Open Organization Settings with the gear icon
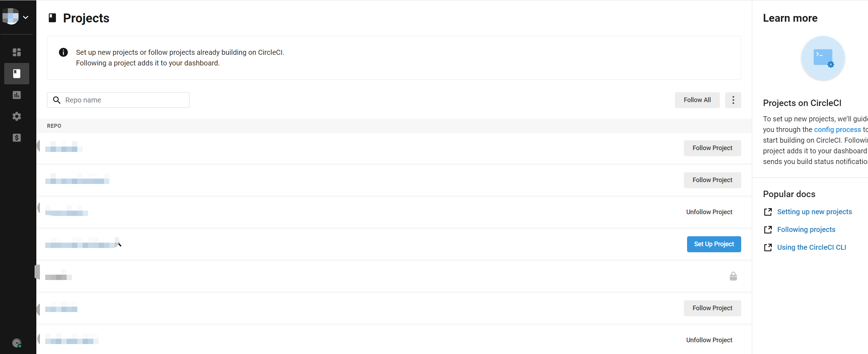Viewport: 868px width, 354px height. (x=16, y=116)
